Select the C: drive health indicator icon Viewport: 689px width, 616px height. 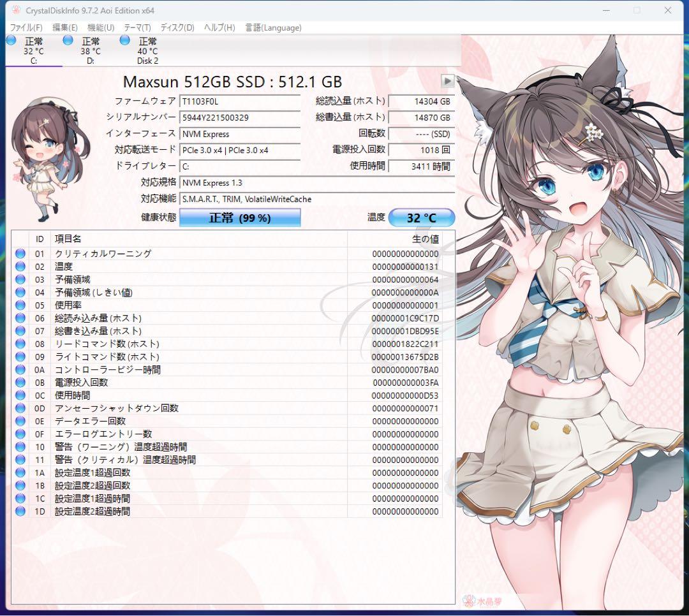click(x=10, y=40)
